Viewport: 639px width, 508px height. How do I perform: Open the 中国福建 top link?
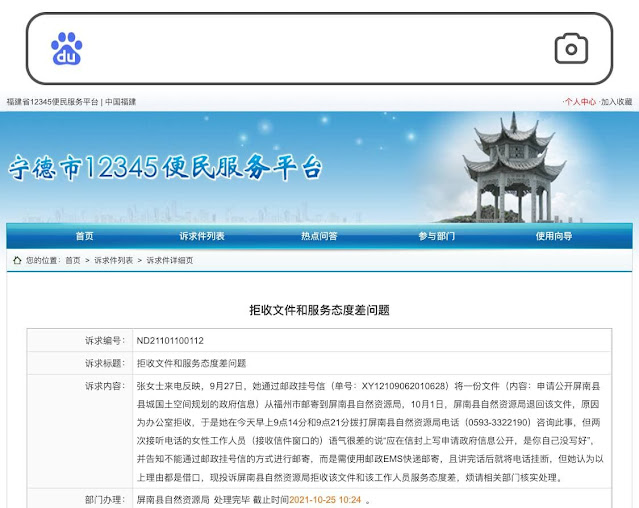pyautogui.click(x=121, y=102)
